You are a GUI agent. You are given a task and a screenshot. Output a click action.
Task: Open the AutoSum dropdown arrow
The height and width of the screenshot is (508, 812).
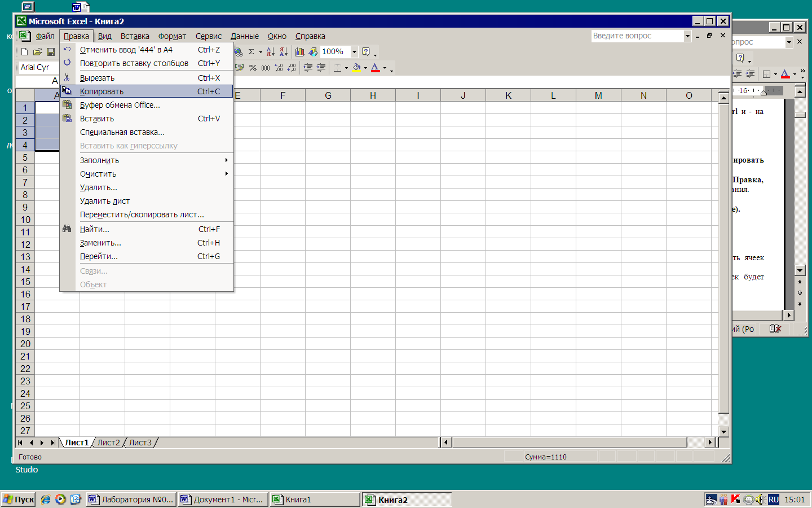(261, 52)
